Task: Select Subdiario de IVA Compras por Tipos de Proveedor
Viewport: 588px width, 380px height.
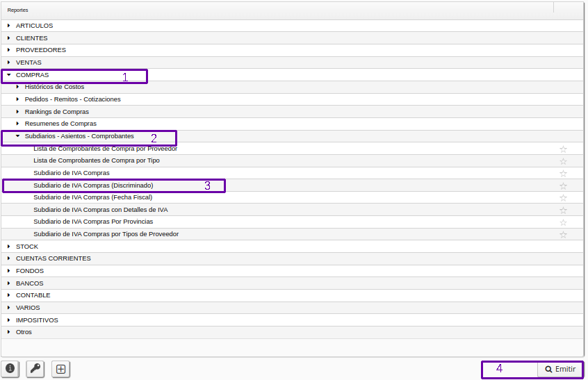Action: tap(106, 234)
